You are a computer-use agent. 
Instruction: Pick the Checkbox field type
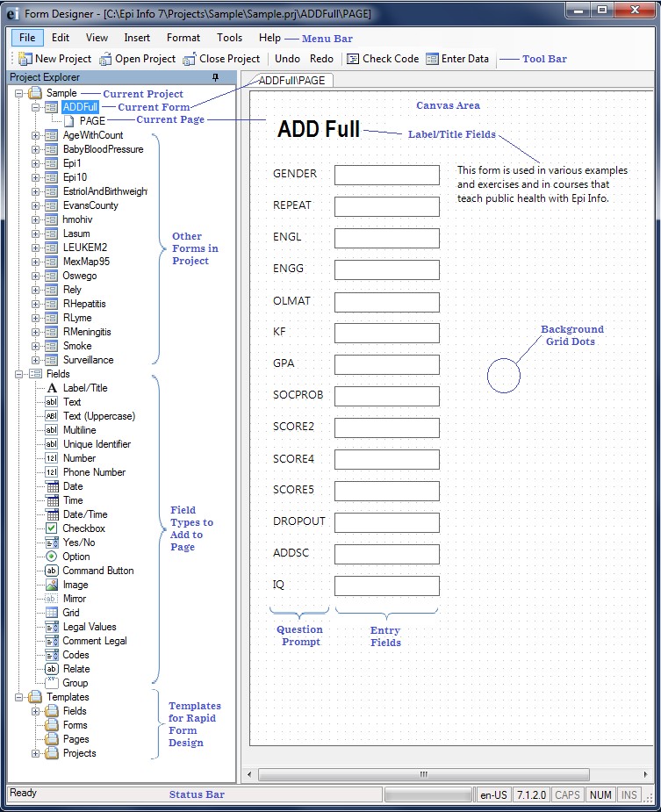tap(52, 528)
